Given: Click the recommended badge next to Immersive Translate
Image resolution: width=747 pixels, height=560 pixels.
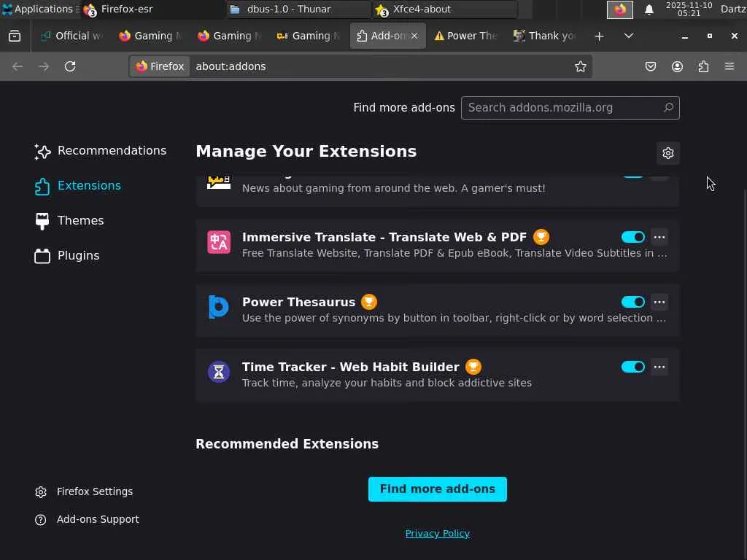Looking at the screenshot, I should [x=541, y=237].
